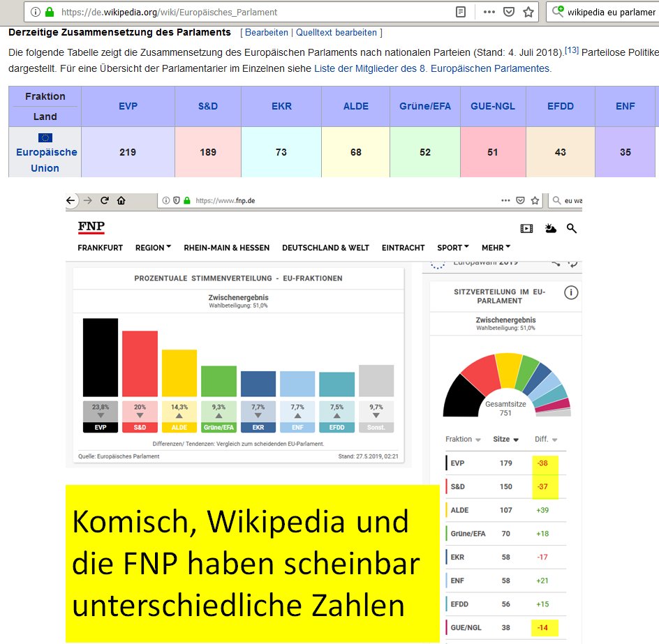The width and height of the screenshot is (659, 644).
Task: Click the black EVP bar in vote chart
Action: tap(101, 357)
